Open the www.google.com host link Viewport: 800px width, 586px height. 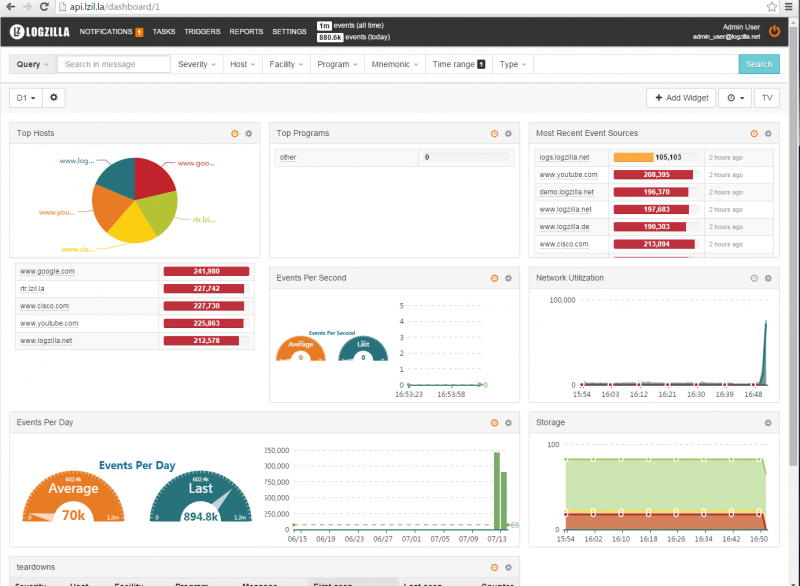(x=47, y=271)
